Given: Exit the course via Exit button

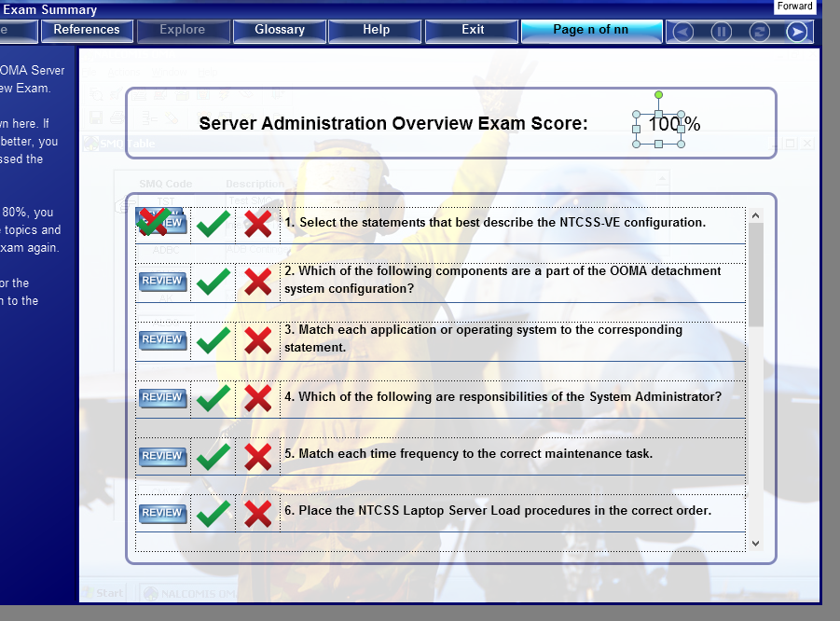Looking at the screenshot, I should pos(473,30).
